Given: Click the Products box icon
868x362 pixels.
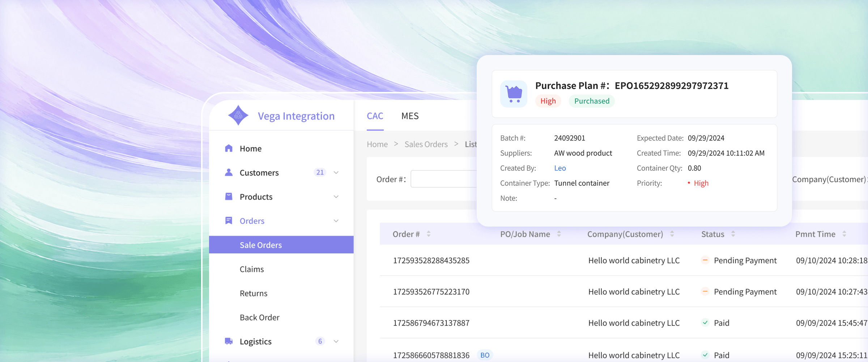Looking at the screenshot, I should [x=229, y=197].
